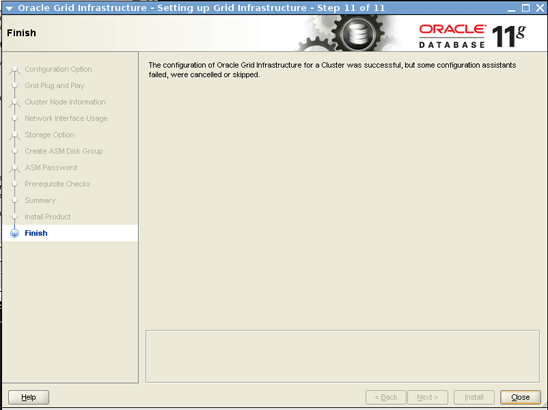The width and height of the screenshot is (548, 410).
Task: Select the Create ASM Disk Group step
Action: pyautogui.click(x=64, y=151)
